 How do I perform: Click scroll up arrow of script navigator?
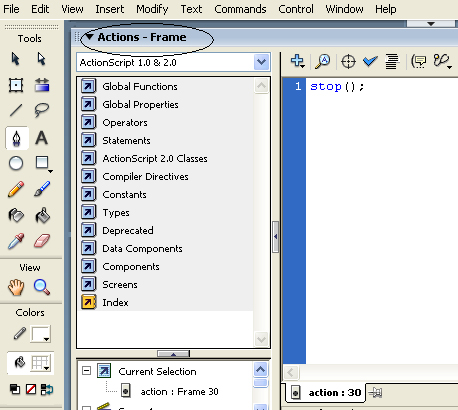point(260,369)
